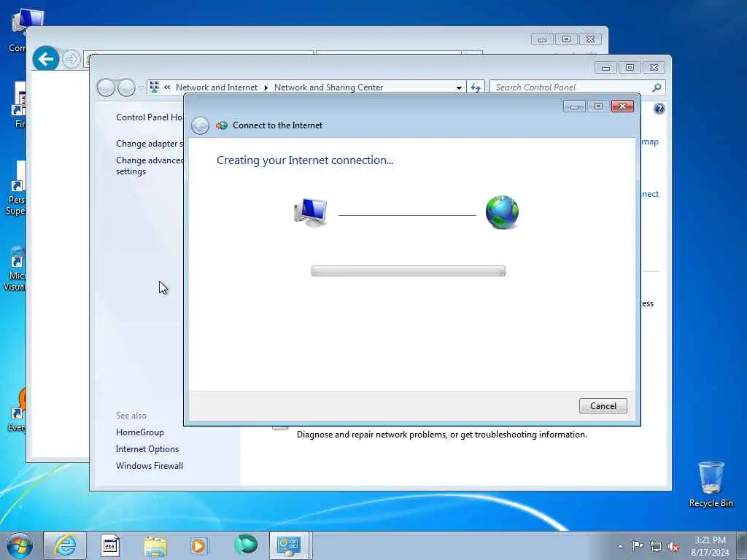This screenshot has height=560, width=747.
Task: Open the address bar history dropdown
Action: pyautogui.click(x=459, y=87)
